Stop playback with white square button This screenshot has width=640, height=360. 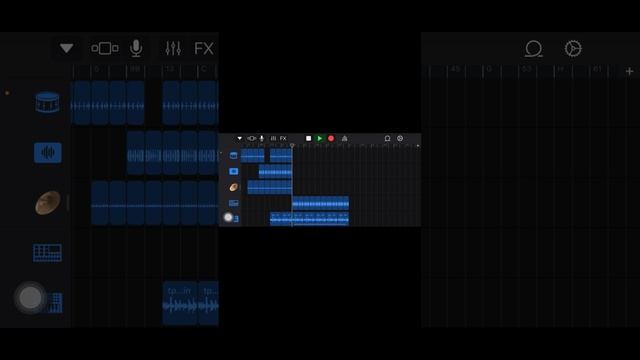click(309, 138)
